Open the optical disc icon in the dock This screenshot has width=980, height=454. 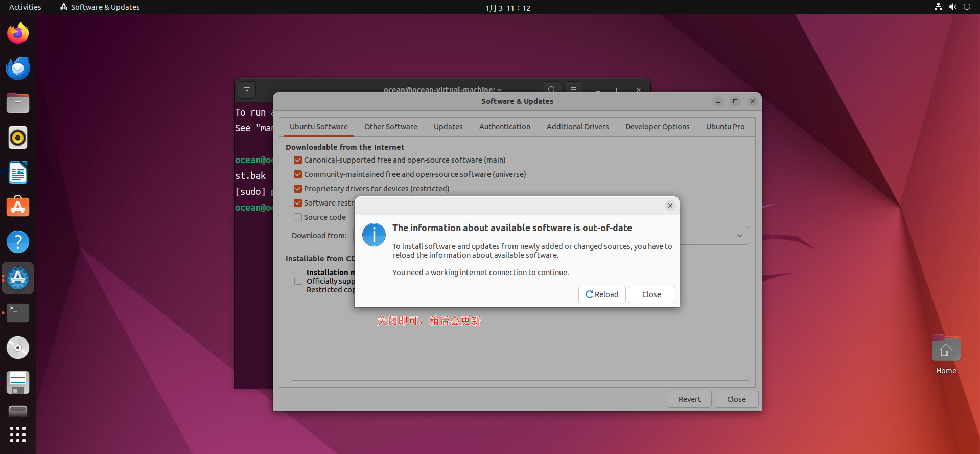coord(18,348)
